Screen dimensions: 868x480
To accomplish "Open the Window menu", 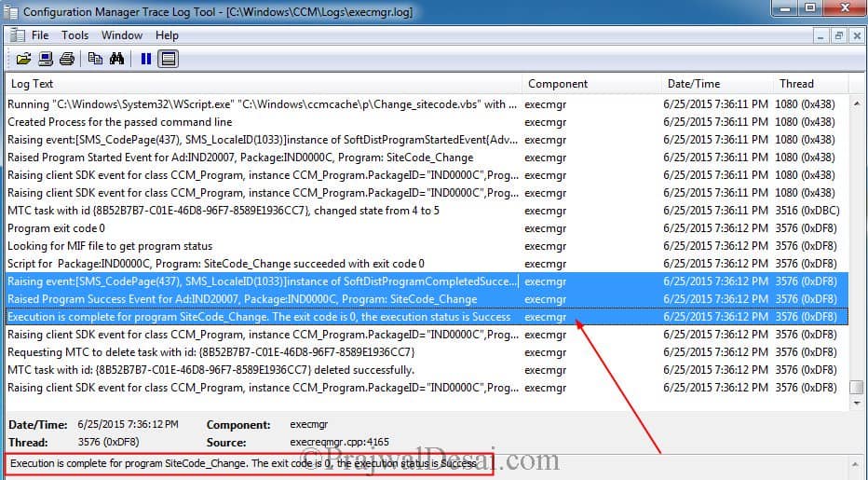I will click(x=122, y=35).
